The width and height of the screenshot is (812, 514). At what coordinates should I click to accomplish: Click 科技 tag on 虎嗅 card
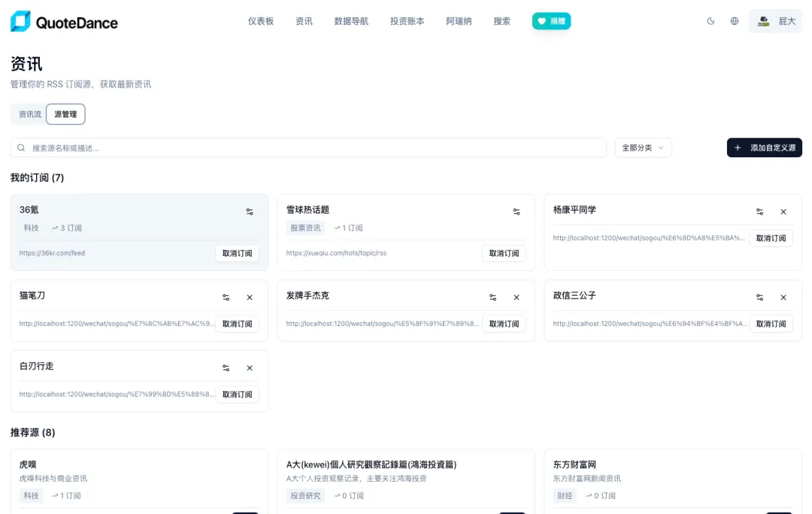coord(31,496)
